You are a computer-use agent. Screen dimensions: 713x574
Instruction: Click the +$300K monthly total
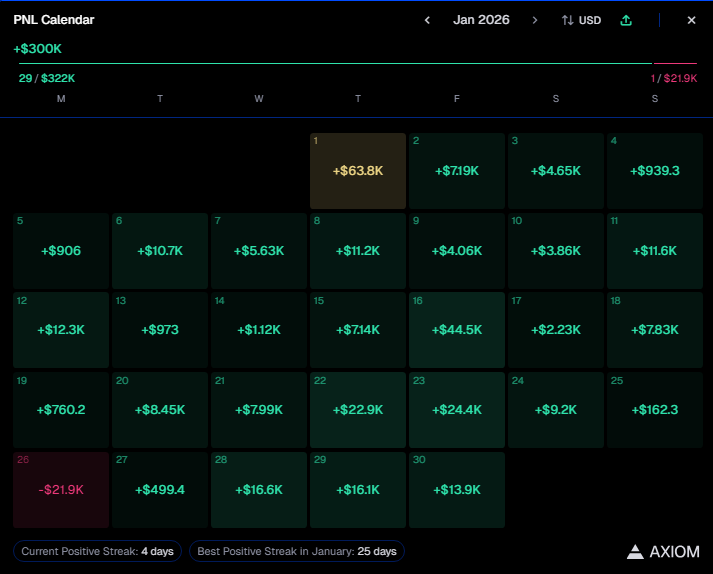point(38,49)
